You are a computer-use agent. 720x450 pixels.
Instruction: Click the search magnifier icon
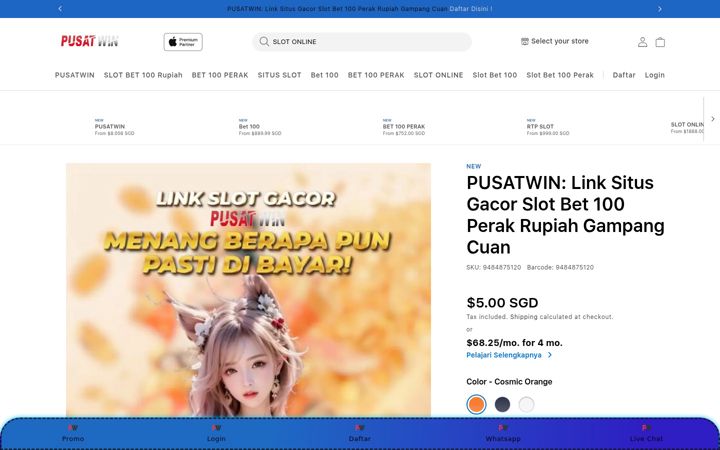pos(264,41)
